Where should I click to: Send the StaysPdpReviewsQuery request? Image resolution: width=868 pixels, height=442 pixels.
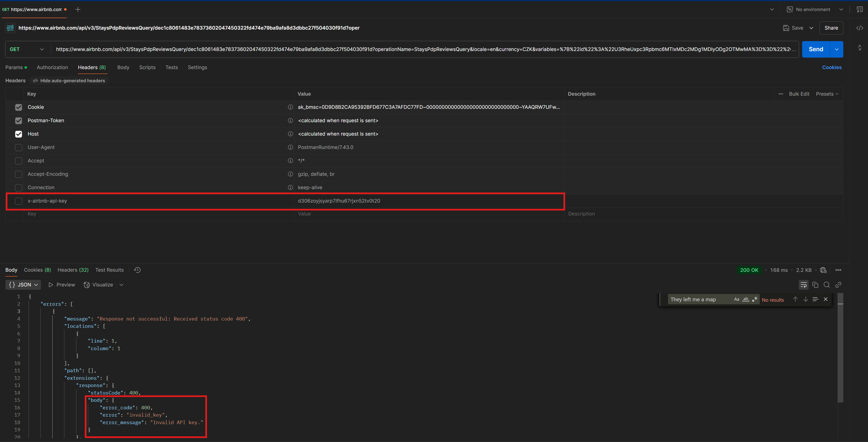[x=816, y=49]
